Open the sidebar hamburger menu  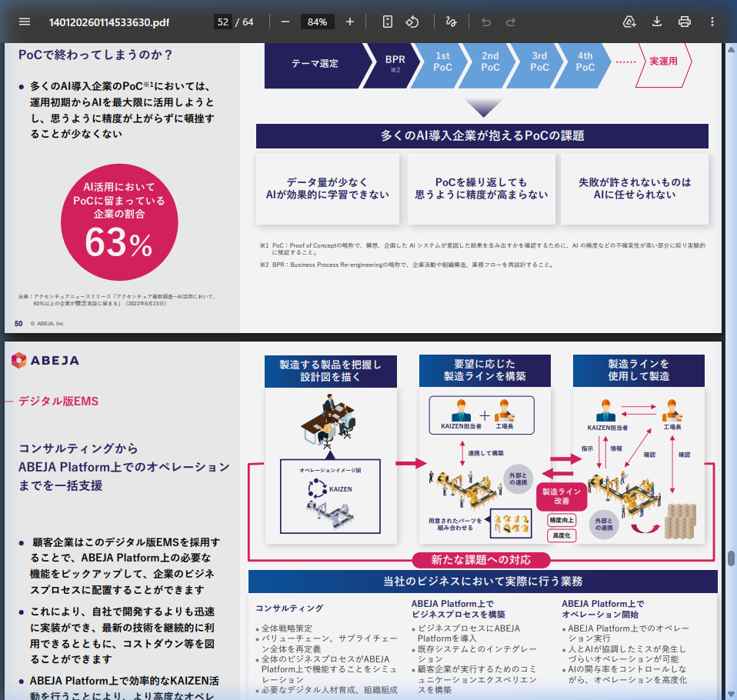point(24,22)
